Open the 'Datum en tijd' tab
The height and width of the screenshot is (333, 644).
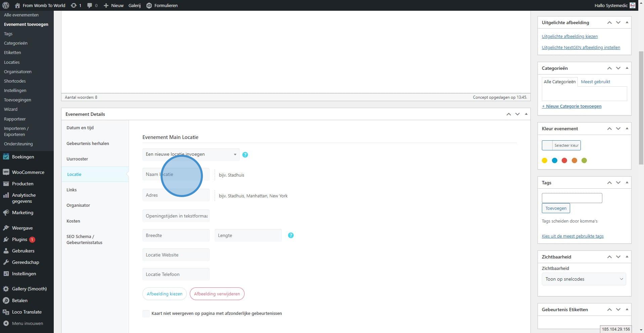click(x=80, y=128)
